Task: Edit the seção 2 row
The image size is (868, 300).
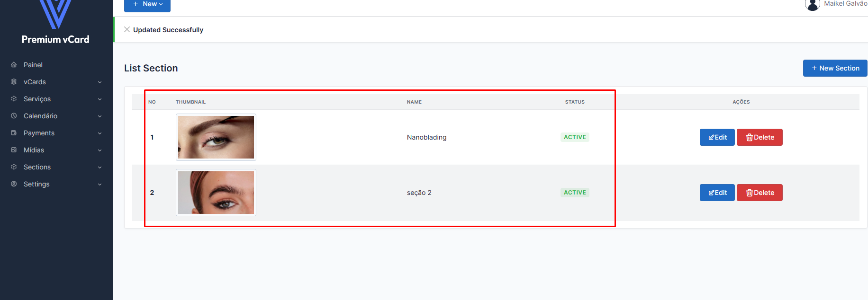Action: pos(717,193)
